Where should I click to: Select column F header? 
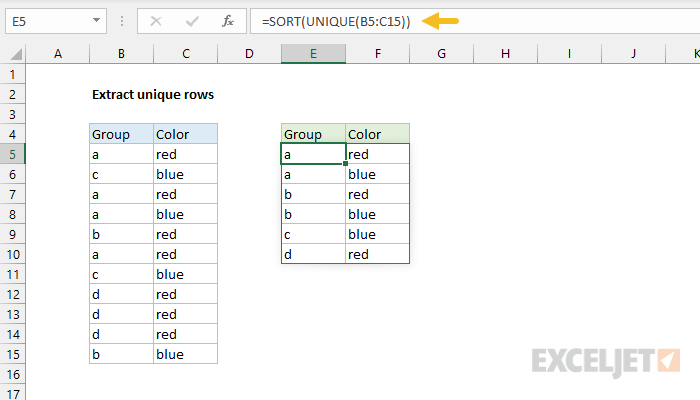click(x=378, y=54)
